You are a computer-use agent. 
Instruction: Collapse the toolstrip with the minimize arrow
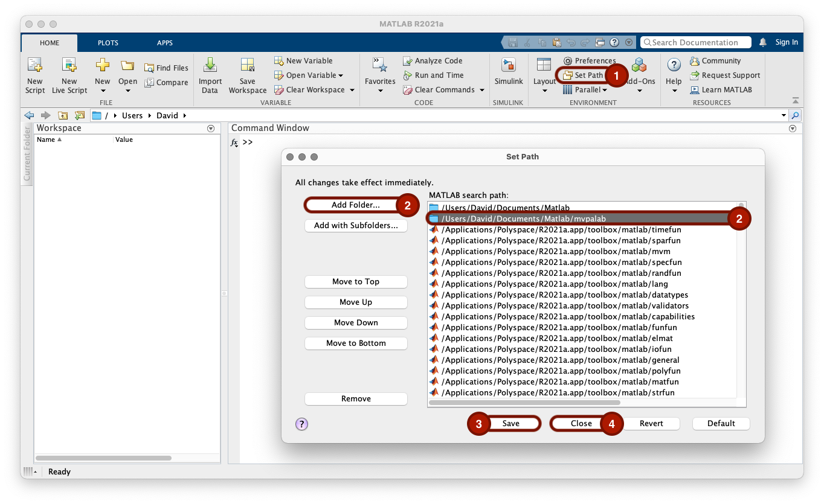click(x=795, y=100)
